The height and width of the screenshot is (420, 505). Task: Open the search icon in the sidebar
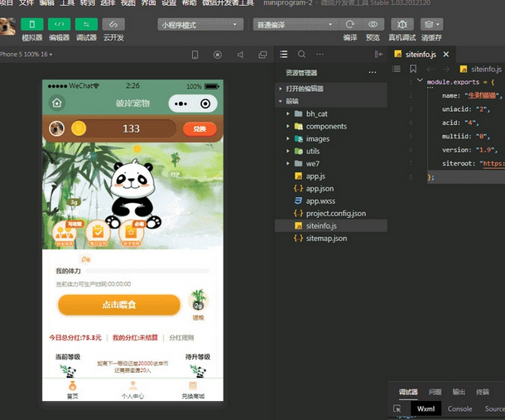301,54
